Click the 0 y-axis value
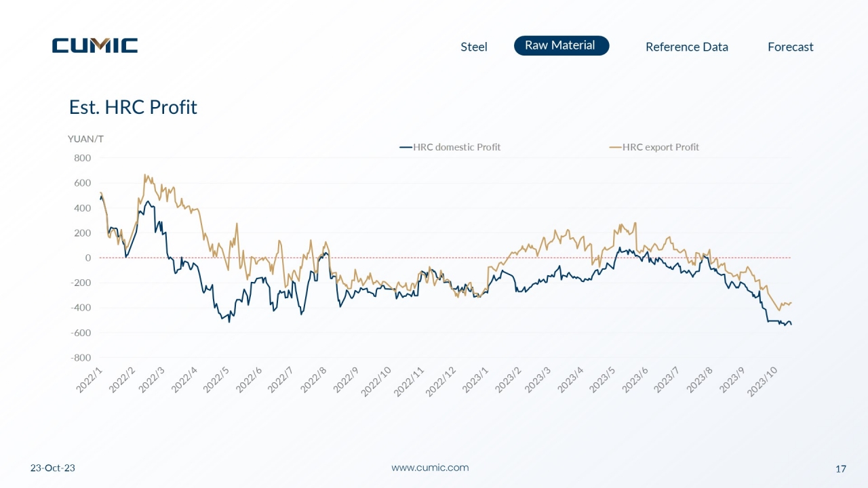The image size is (868, 488). tap(88, 258)
